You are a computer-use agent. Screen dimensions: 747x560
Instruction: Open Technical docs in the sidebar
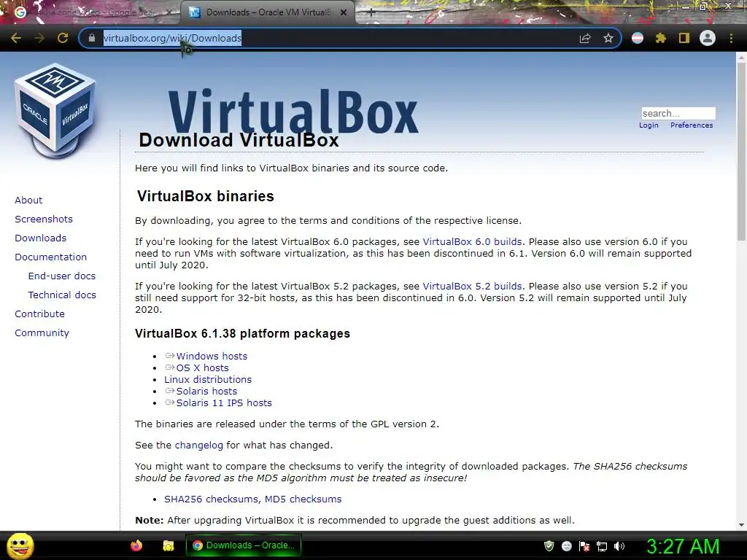click(62, 295)
